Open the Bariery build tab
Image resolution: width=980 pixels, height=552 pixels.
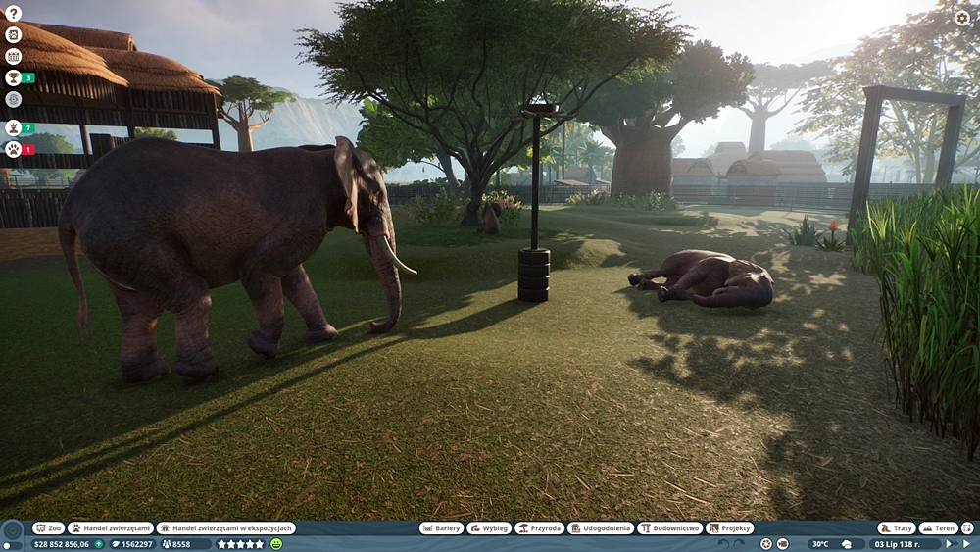tap(441, 528)
